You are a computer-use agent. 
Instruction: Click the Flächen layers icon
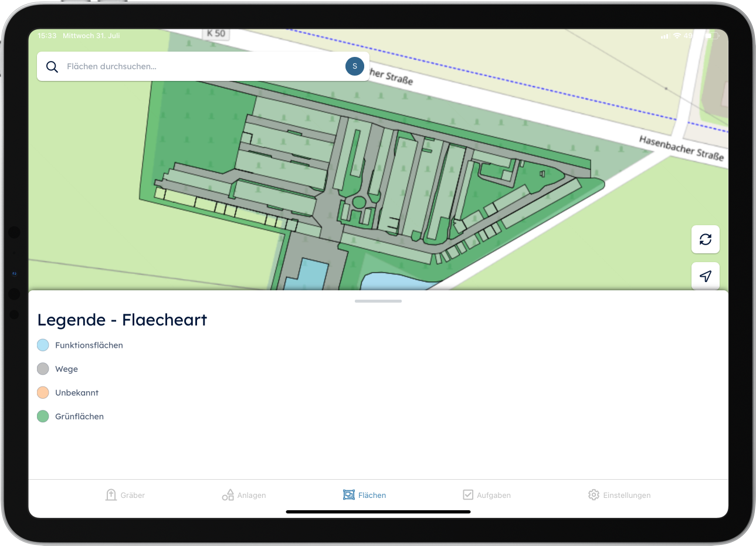tap(349, 495)
